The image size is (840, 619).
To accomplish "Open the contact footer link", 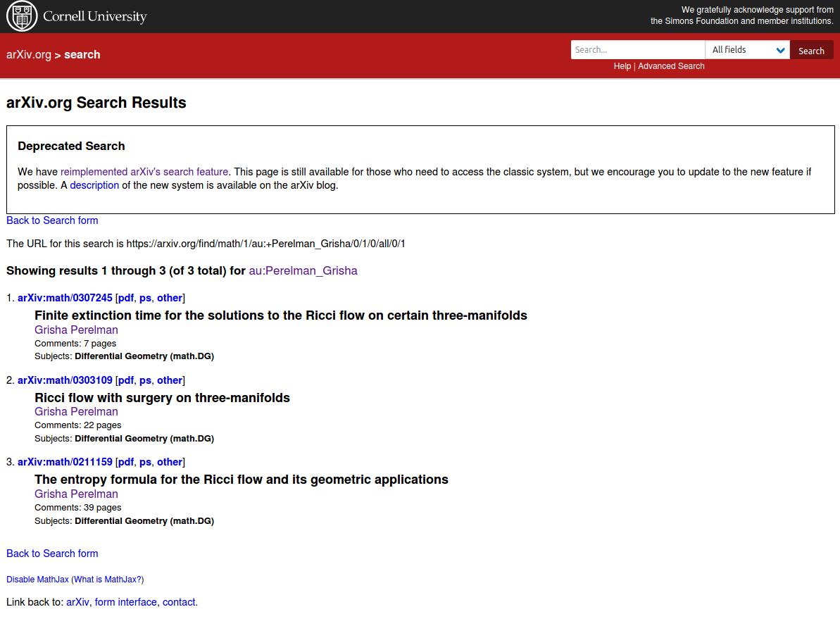I will pyautogui.click(x=179, y=602).
